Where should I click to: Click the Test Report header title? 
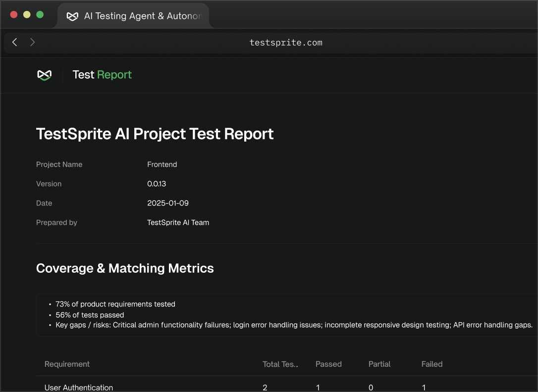point(102,75)
